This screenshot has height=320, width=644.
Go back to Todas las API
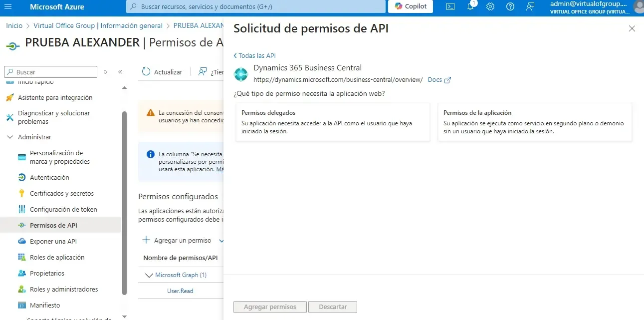click(255, 56)
